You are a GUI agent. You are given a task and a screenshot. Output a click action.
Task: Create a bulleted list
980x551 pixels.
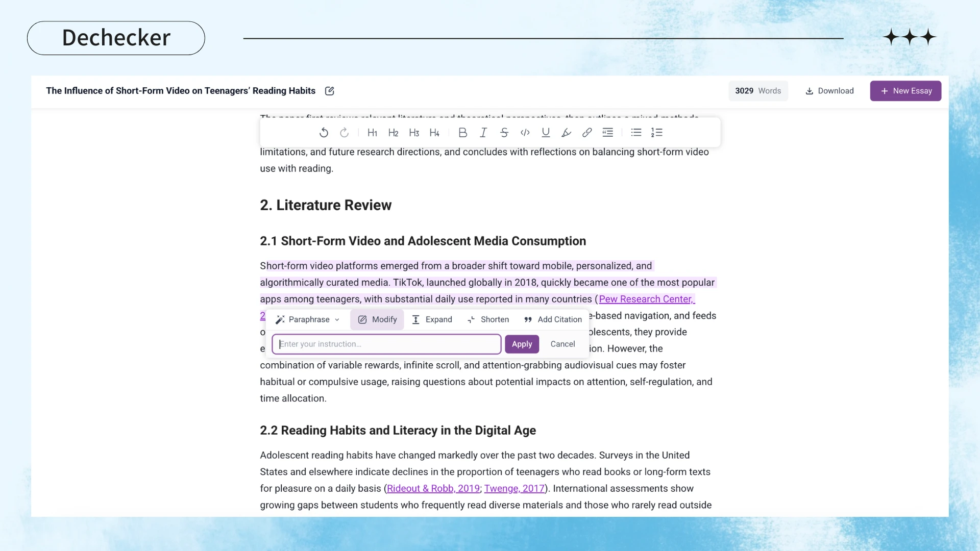636,133
